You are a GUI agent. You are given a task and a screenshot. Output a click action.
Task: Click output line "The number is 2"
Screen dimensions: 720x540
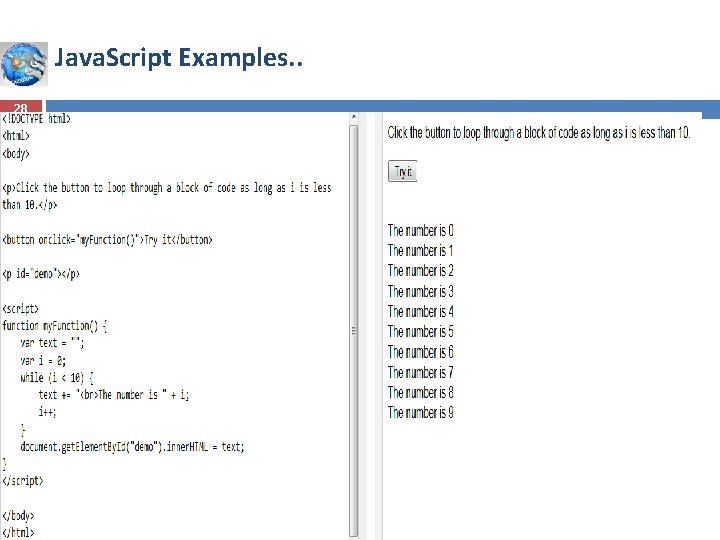[x=421, y=270]
